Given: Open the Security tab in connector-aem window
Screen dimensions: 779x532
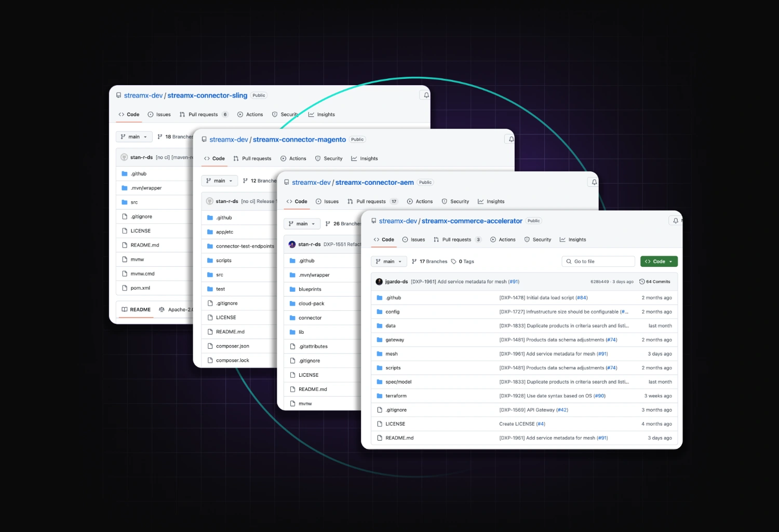Looking at the screenshot, I should 455,201.
